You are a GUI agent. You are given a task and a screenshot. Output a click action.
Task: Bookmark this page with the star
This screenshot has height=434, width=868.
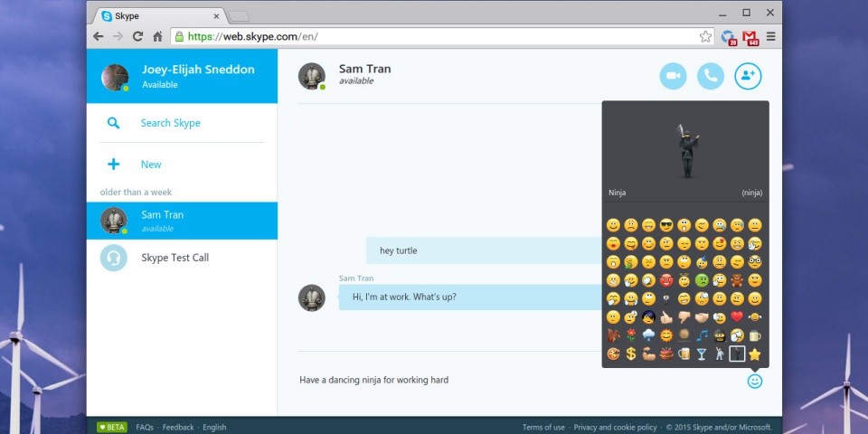coord(705,36)
